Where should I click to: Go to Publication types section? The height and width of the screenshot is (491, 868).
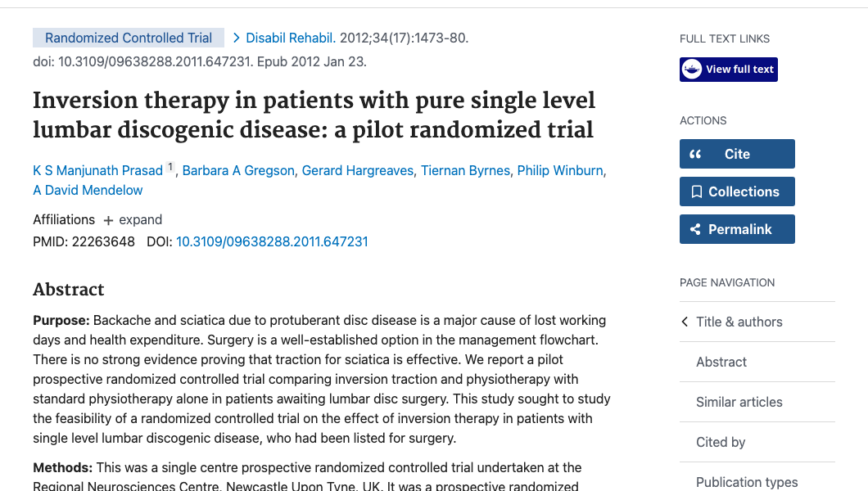coord(747,482)
